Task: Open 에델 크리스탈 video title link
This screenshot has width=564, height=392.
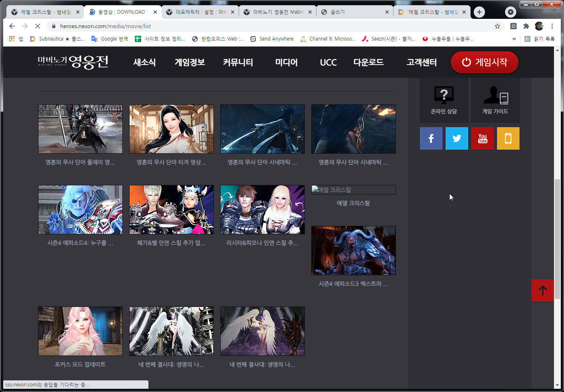Action: (x=353, y=203)
